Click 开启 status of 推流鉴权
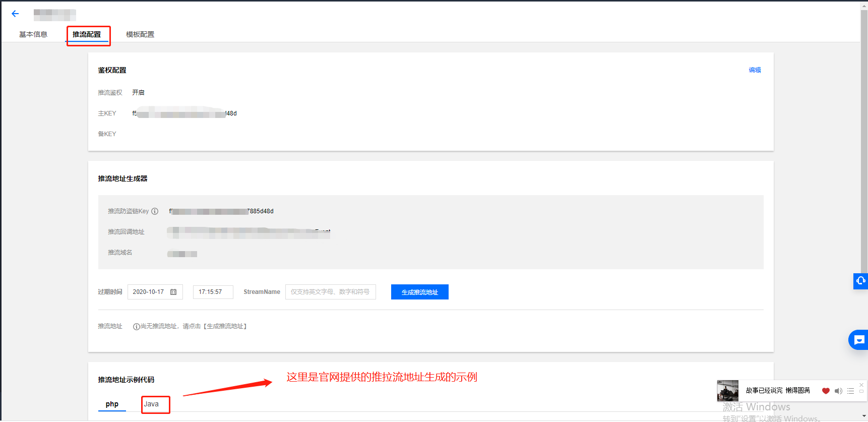The image size is (868, 422). 138,93
